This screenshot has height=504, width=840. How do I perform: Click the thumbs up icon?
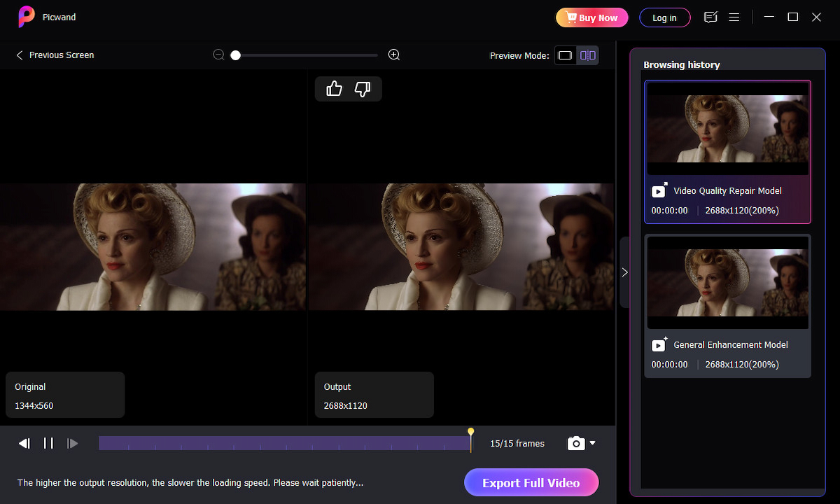[x=334, y=89]
